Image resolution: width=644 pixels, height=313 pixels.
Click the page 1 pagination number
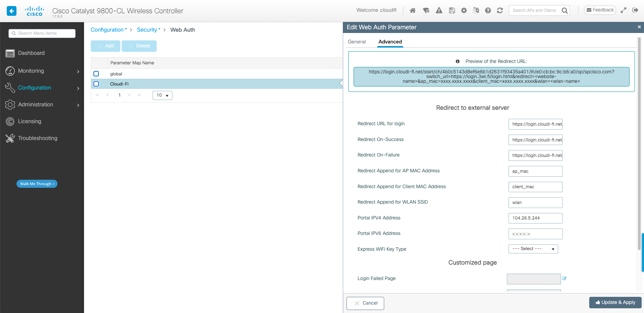point(119,95)
